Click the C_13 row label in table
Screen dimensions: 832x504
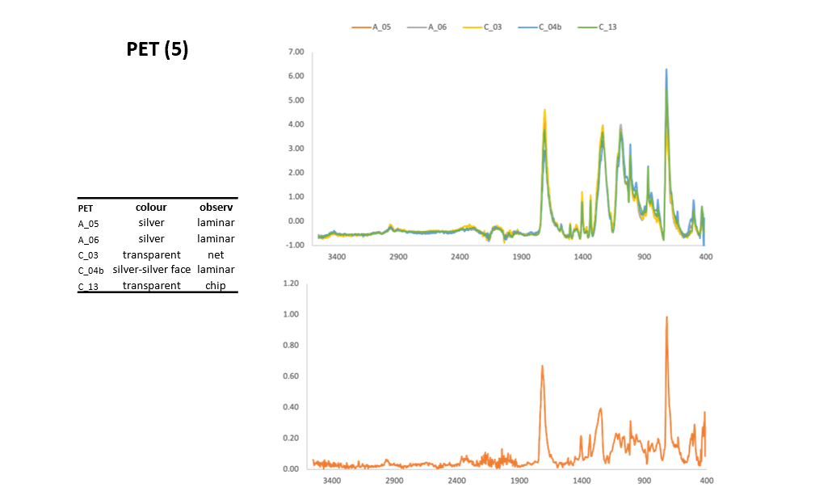click(88, 287)
